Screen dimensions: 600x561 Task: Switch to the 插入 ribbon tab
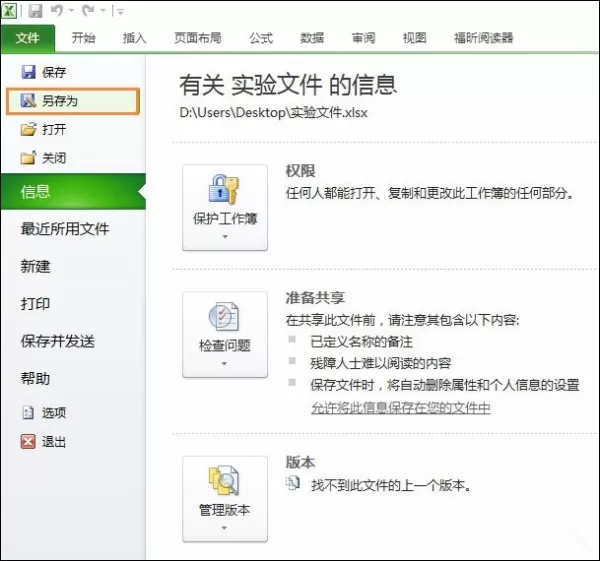[134, 38]
